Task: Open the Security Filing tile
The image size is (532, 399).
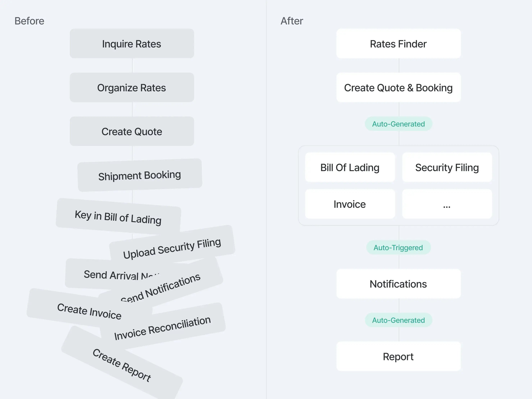Action: 447,167
